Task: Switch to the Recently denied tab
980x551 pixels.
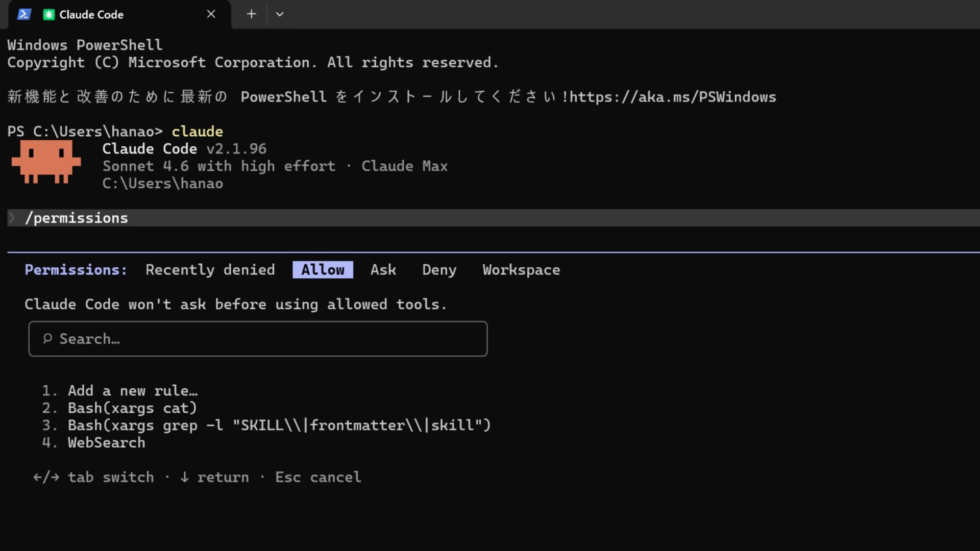Action: [210, 269]
